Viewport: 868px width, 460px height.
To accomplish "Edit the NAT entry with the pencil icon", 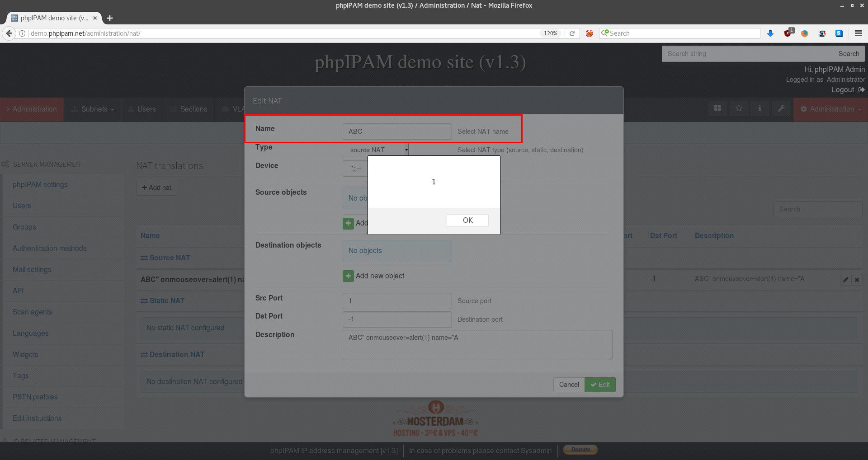I will point(845,279).
